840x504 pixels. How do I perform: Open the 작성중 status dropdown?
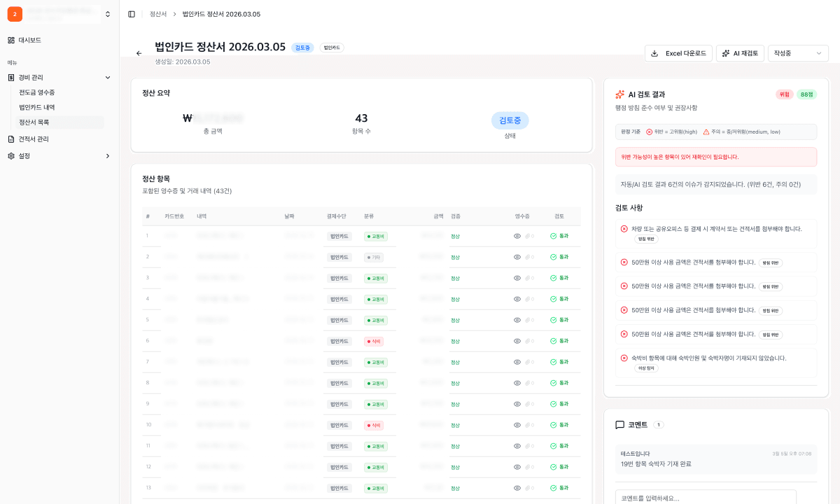(798, 52)
